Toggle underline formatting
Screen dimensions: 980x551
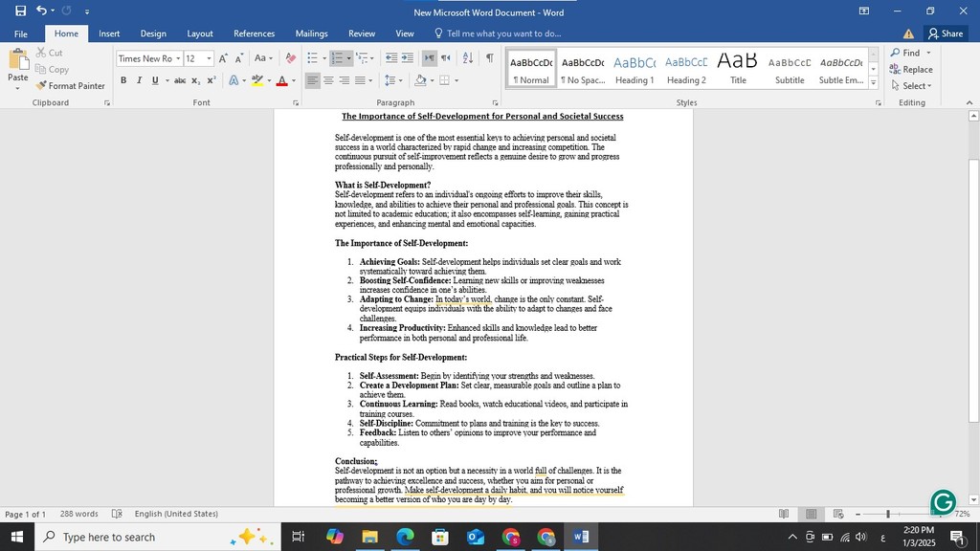155,80
